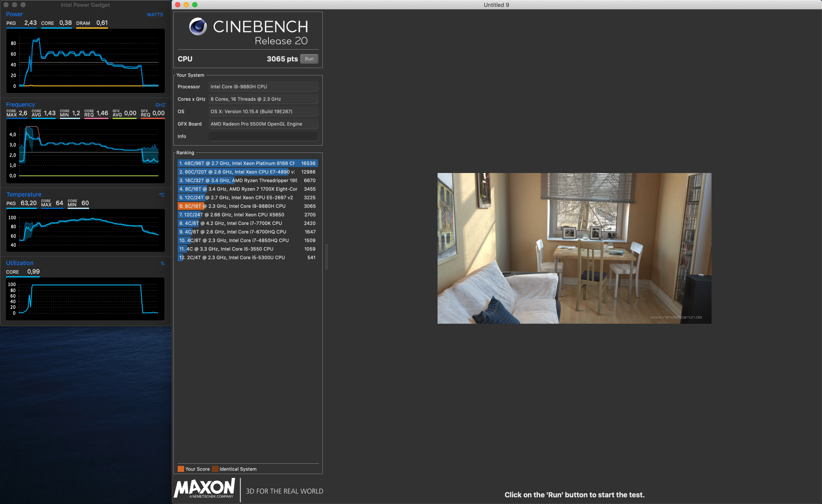Click the yellow minimize button of Cinebench window
The width and height of the screenshot is (822, 504).
click(186, 5)
